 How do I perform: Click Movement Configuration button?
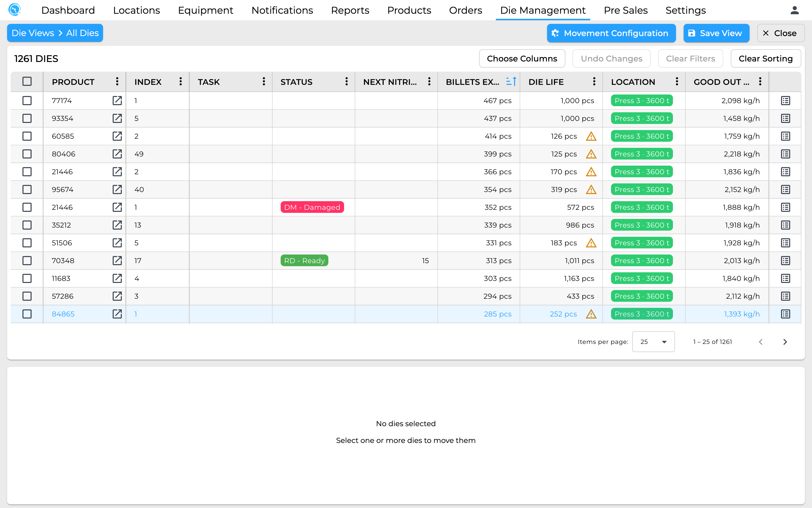click(x=611, y=33)
